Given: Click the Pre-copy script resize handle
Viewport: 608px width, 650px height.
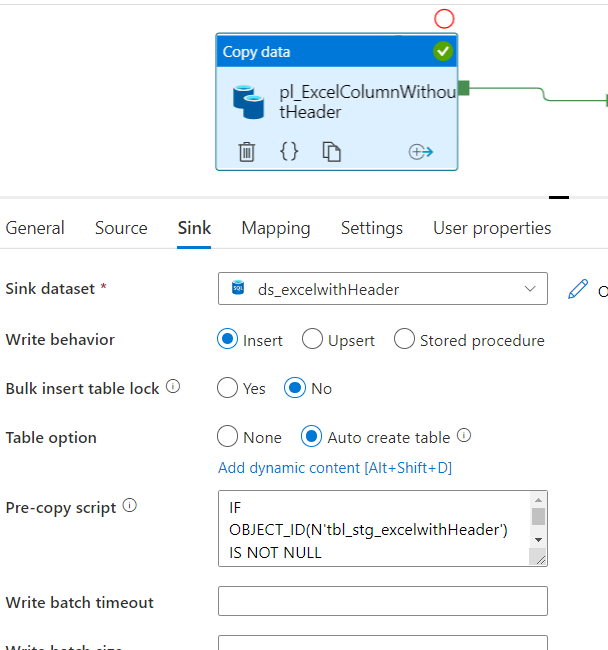Looking at the screenshot, I should pos(538,558).
